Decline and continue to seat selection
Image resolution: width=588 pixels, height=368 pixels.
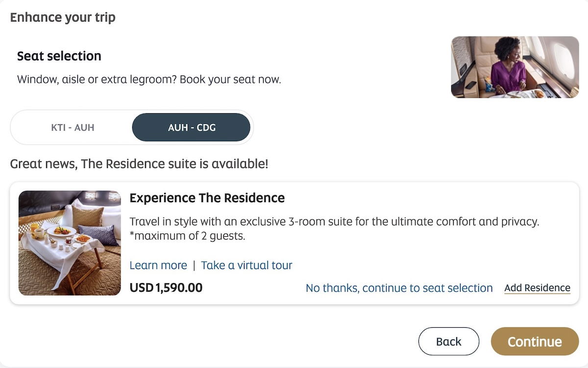coord(399,288)
